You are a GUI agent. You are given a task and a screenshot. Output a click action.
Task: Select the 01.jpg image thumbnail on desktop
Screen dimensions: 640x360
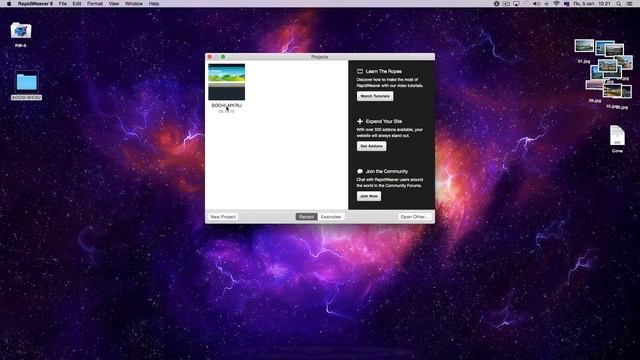[584, 46]
